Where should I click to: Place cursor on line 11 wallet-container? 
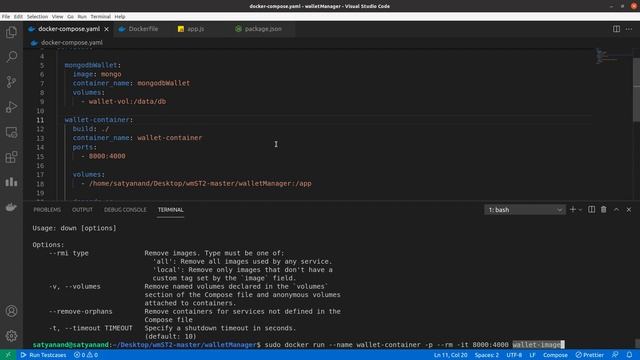(99, 120)
